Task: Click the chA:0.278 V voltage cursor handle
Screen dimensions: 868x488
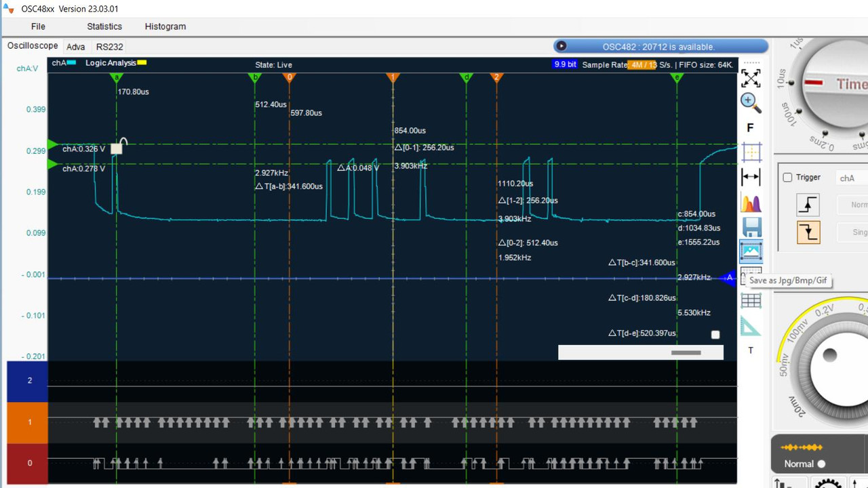Action: [x=53, y=164]
